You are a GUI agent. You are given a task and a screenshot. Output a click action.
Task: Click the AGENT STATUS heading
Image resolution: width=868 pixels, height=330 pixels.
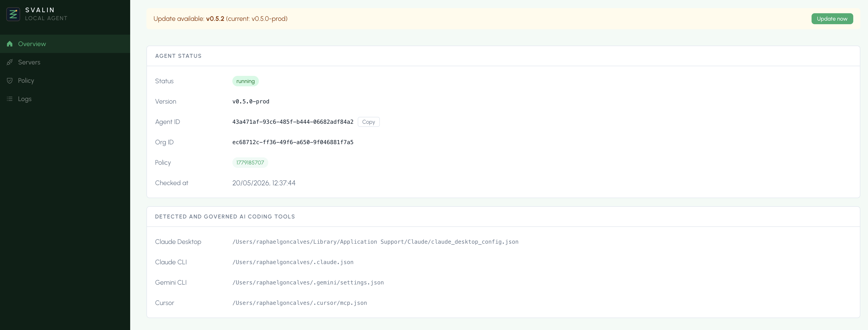tap(178, 56)
